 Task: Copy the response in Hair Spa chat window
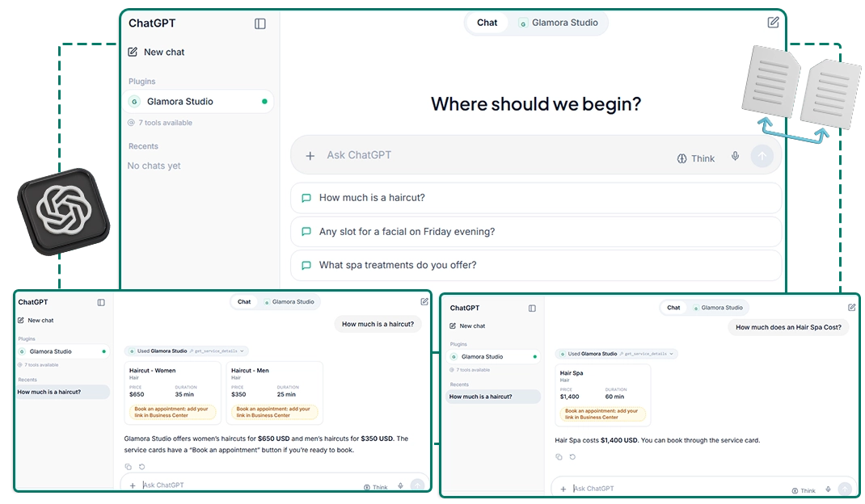tap(559, 456)
